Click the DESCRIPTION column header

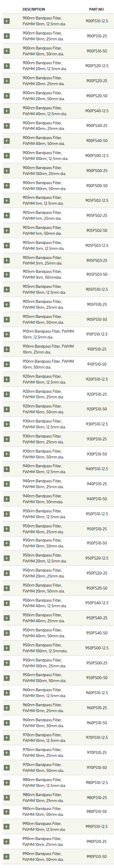[34, 9]
